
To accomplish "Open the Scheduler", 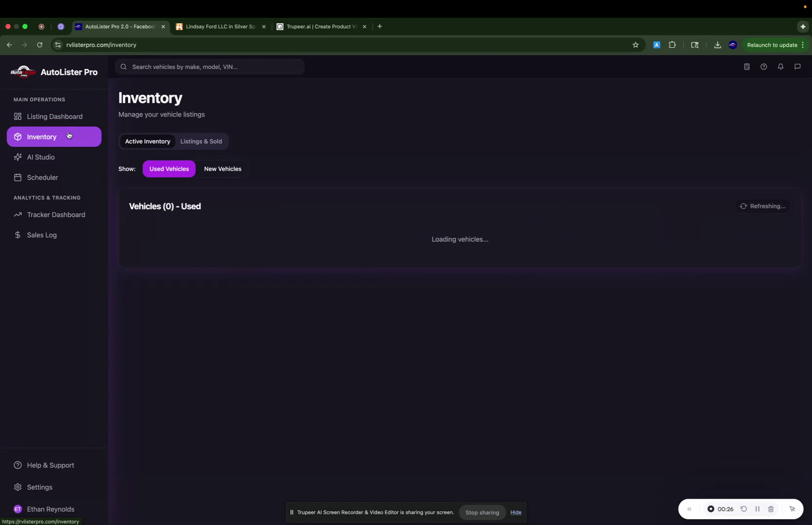I will 42,177.
